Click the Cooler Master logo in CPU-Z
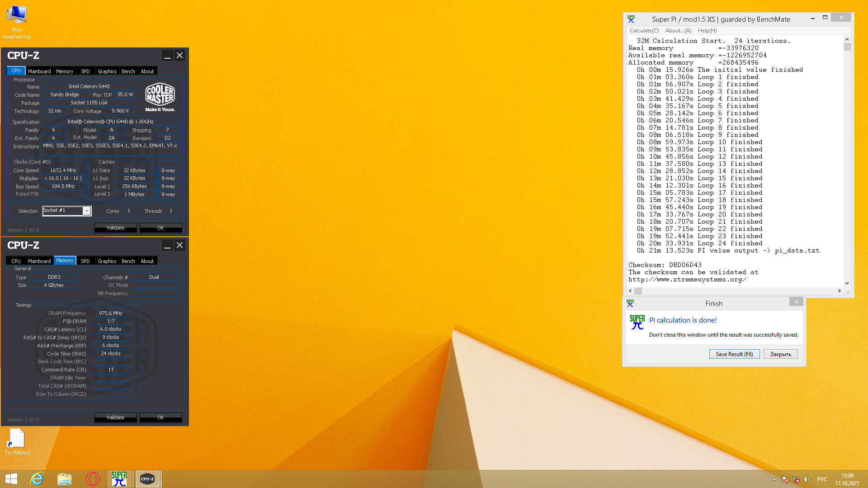 (160, 97)
